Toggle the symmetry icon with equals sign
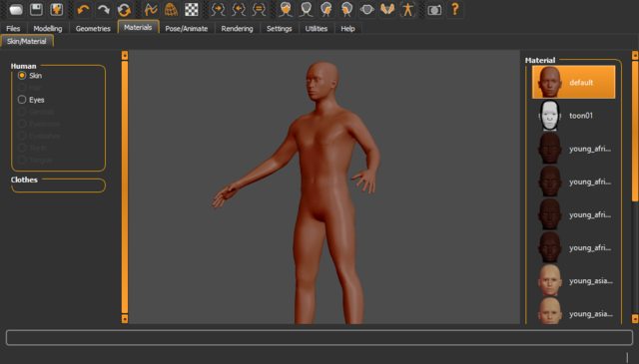639x364 pixels. click(259, 9)
